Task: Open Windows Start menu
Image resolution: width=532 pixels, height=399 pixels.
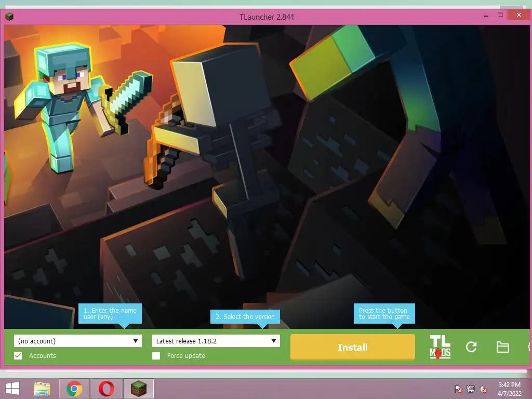Action: coord(12,389)
